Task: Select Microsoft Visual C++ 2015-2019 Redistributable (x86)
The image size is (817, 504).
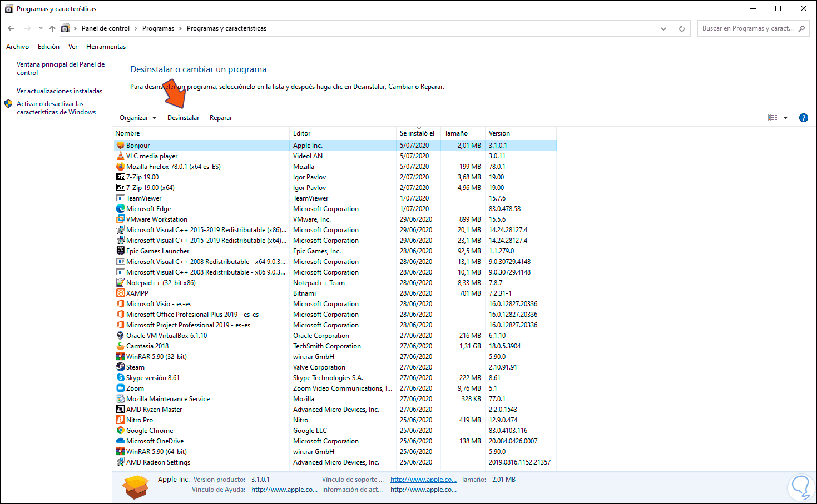Action: [335, 230]
